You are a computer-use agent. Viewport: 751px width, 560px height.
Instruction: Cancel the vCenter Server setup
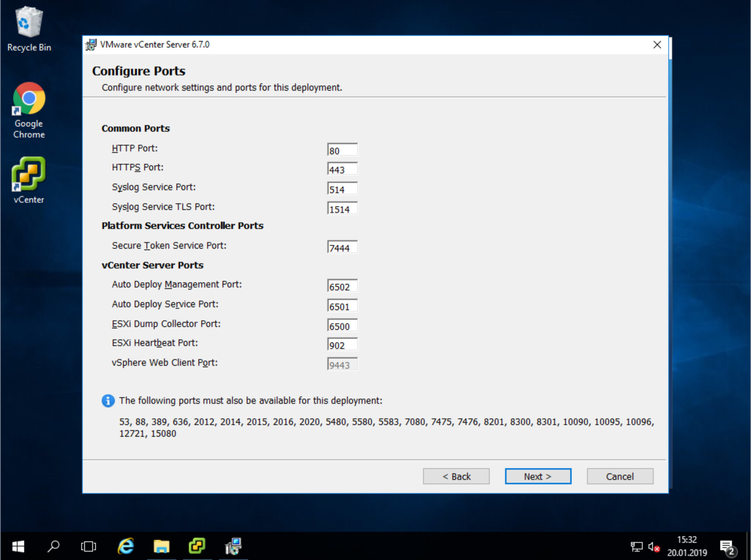[x=620, y=476]
